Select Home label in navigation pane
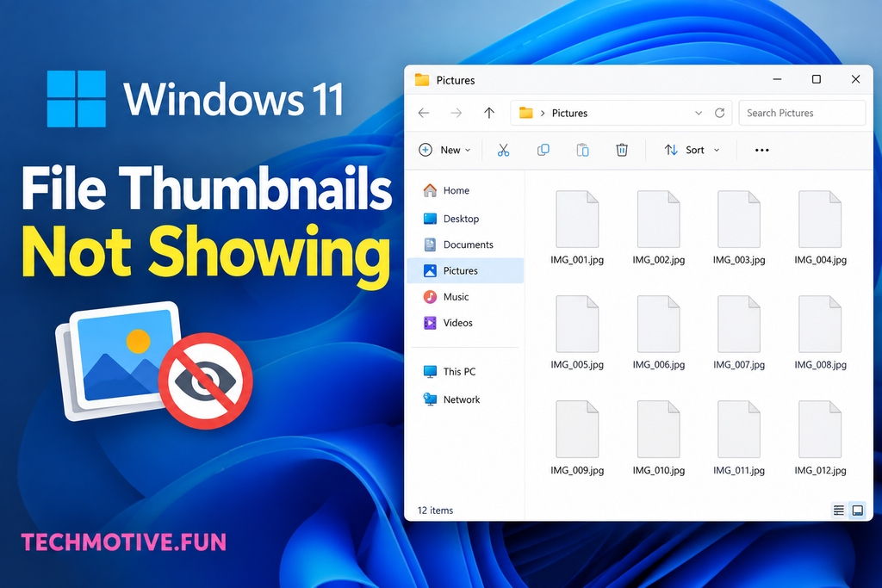This screenshot has height=588, width=882. point(457,190)
